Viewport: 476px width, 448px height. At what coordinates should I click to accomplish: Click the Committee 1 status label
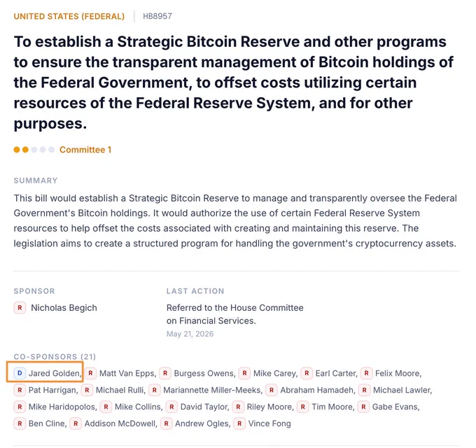click(x=85, y=149)
